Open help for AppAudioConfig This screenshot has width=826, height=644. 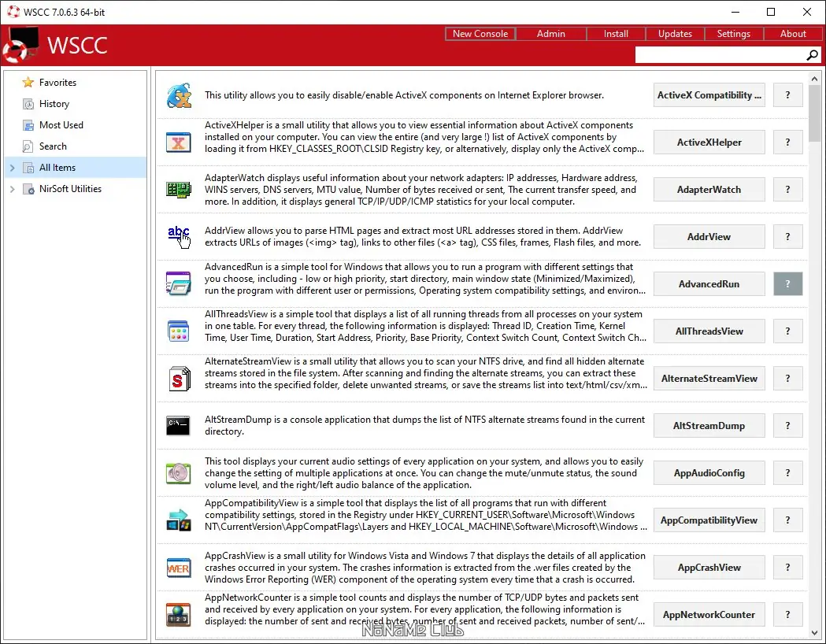click(787, 473)
